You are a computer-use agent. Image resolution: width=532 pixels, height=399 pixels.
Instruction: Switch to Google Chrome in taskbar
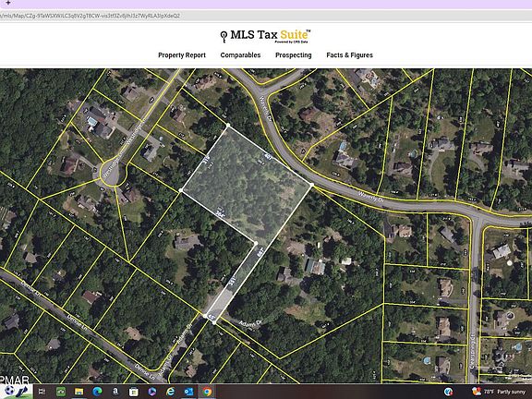pyautogui.click(x=207, y=392)
